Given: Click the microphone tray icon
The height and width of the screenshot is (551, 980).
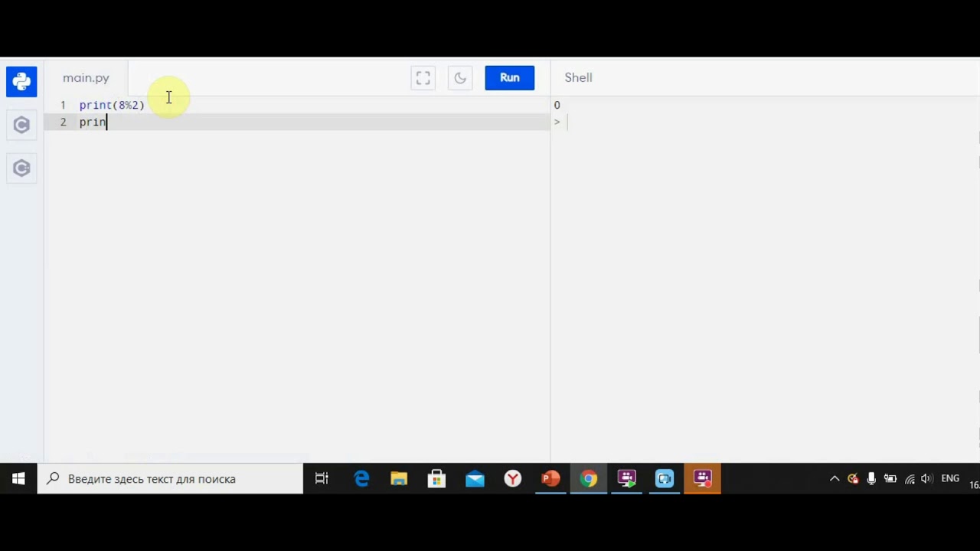Looking at the screenshot, I should point(871,479).
